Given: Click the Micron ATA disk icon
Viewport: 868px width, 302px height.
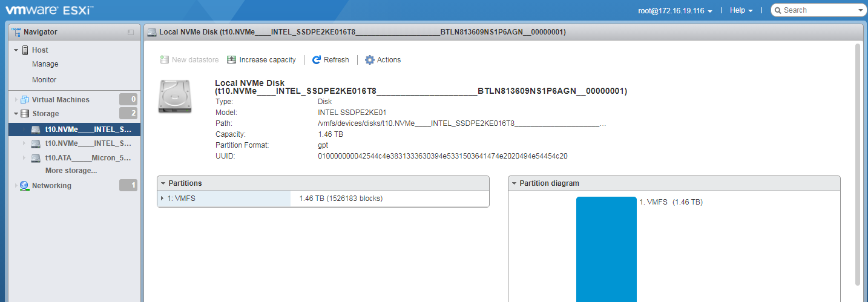Looking at the screenshot, I should (x=36, y=159).
